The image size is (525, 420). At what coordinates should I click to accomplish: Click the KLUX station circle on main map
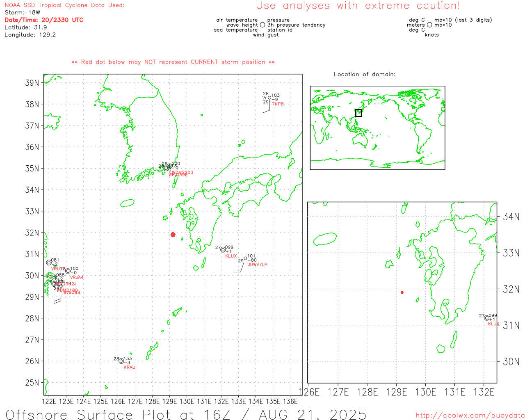tap(223, 249)
